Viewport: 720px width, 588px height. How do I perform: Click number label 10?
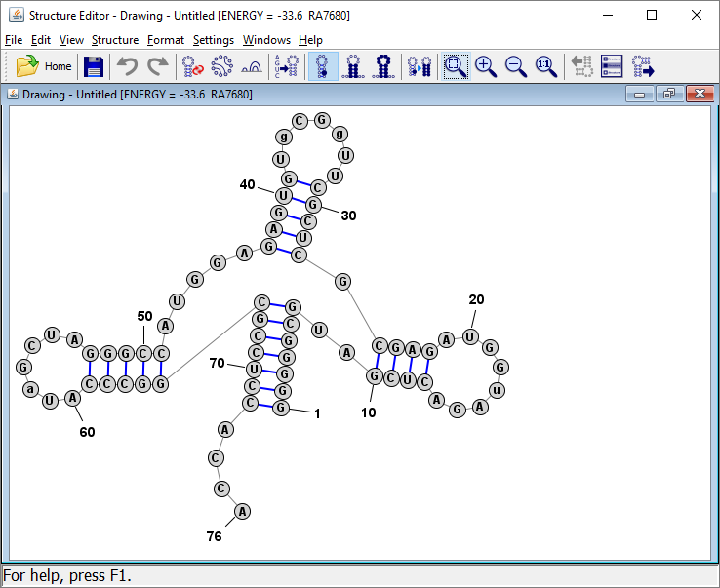(x=368, y=412)
